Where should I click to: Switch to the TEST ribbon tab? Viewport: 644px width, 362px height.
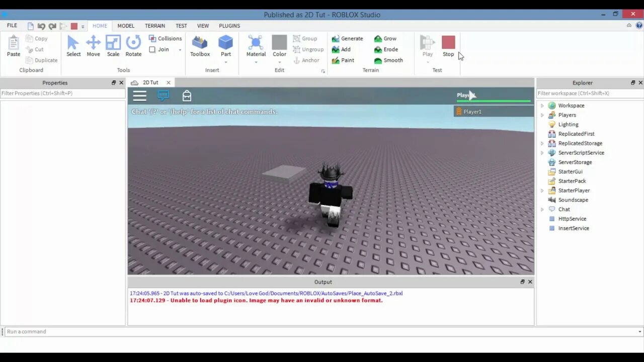[x=181, y=26]
